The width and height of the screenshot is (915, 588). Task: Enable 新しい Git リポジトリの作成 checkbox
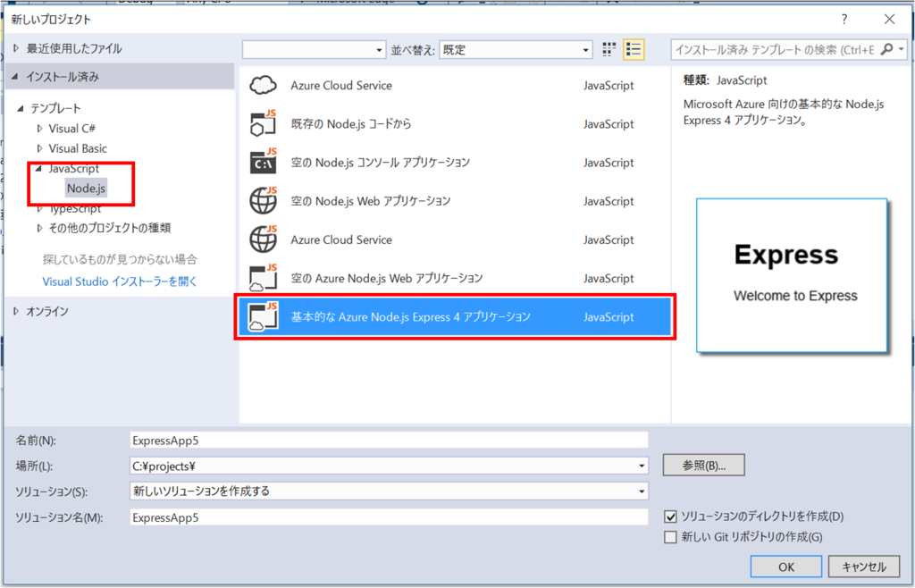click(x=670, y=537)
